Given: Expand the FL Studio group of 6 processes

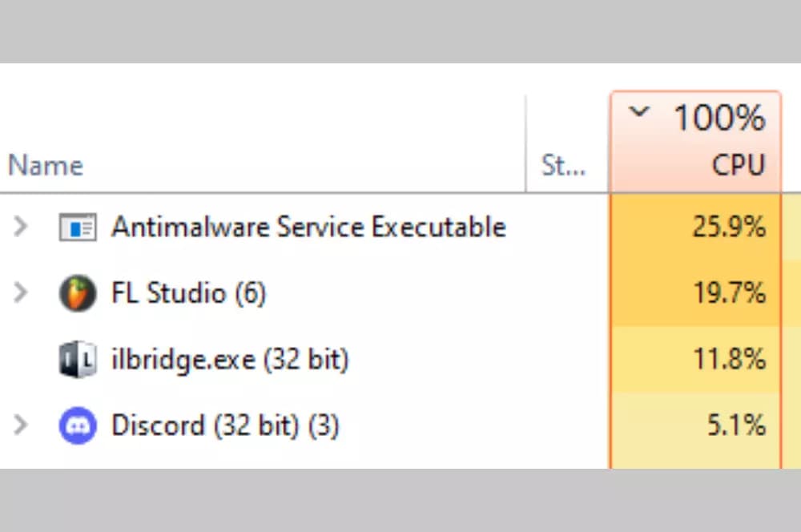Looking at the screenshot, I should [x=20, y=293].
